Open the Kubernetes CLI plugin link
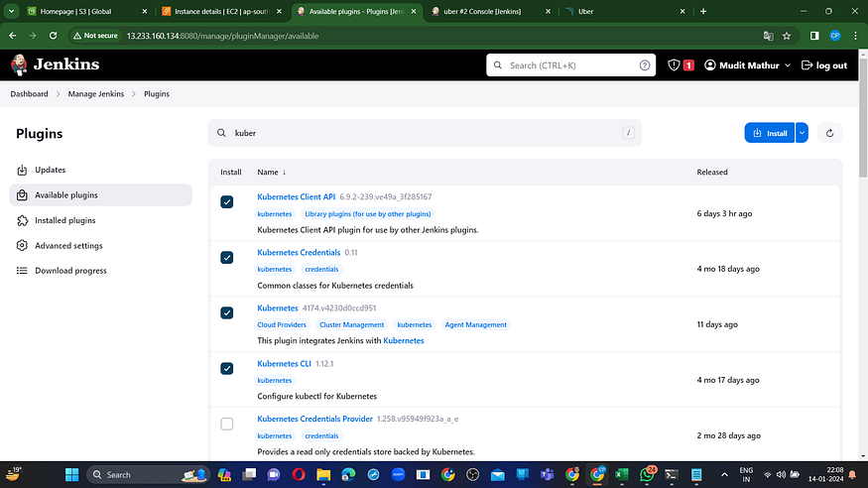 pyautogui.click(x=284, y=363)
